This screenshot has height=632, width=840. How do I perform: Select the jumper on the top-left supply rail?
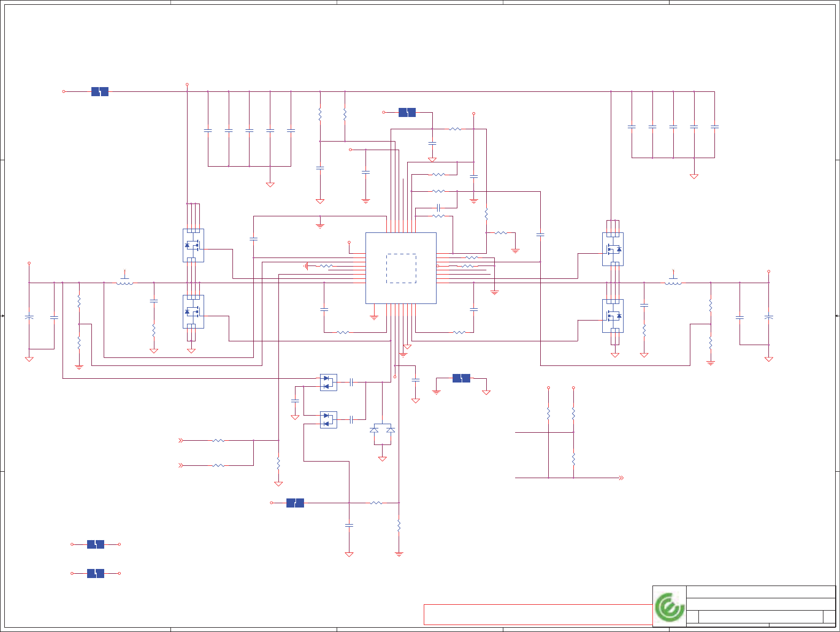coord(100,91)
